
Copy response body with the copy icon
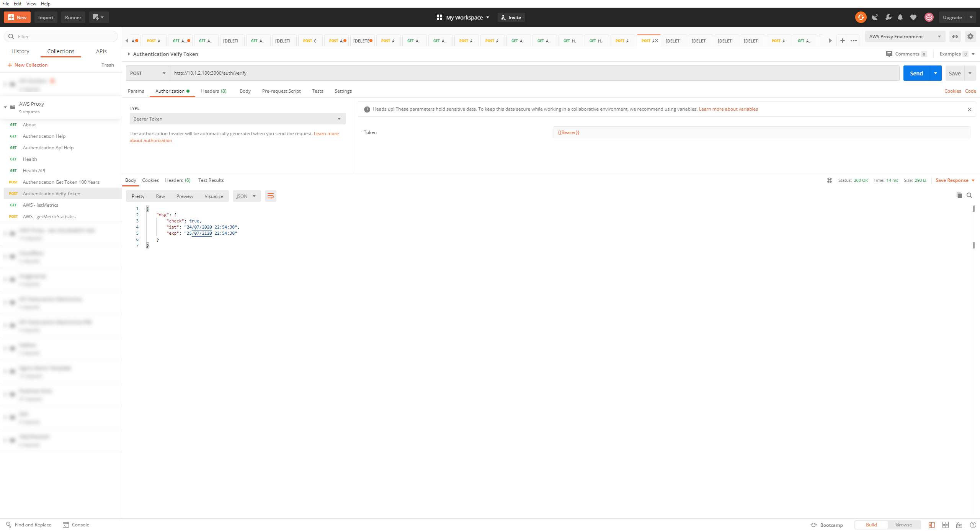(959, 195)
